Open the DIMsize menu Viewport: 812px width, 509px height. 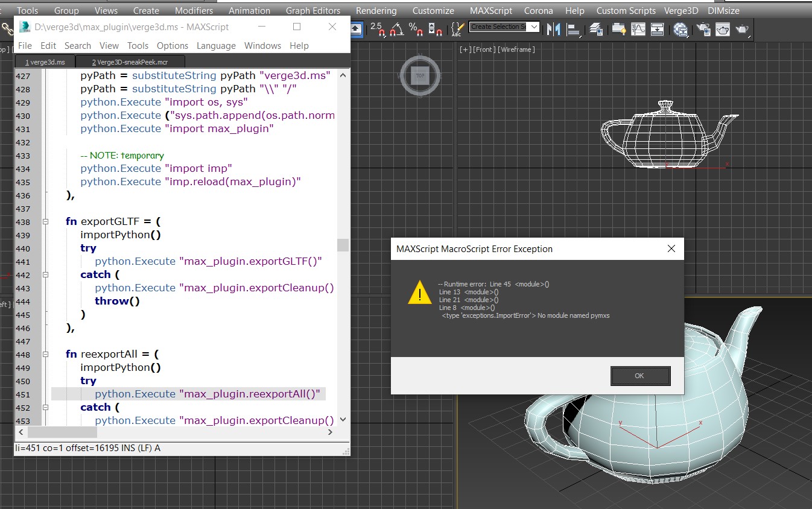[723, 11]
